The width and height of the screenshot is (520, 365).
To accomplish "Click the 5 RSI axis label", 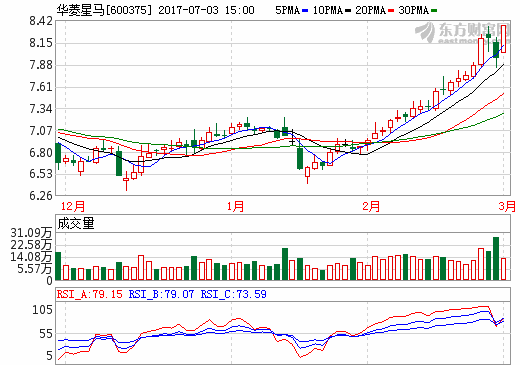I will [x=50, y=356].
